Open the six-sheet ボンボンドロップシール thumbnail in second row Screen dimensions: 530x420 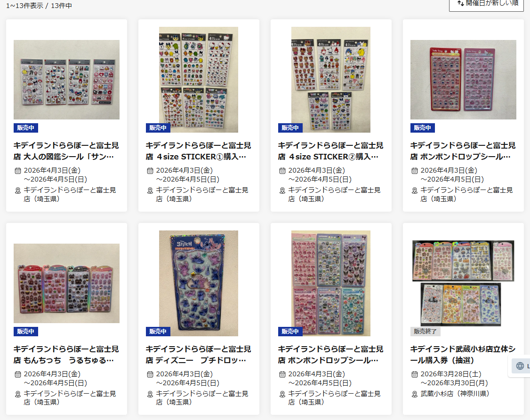[x=330, y=283]
